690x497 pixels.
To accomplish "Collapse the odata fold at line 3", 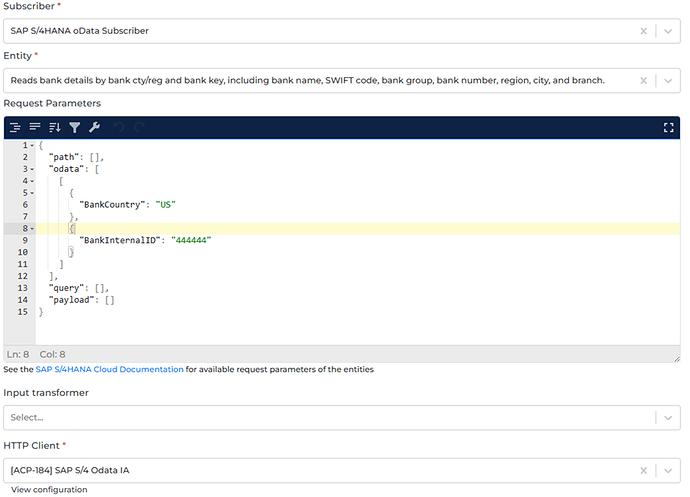I will click(32, 169).
